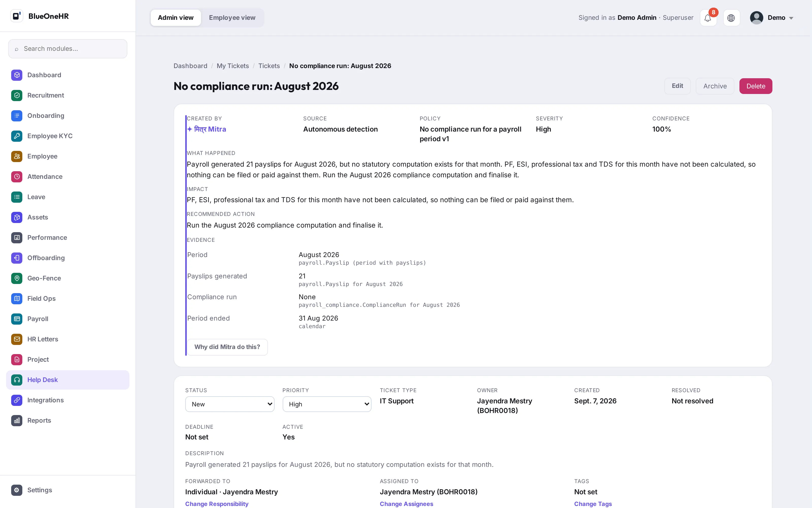The image size is (812, 508).
Task: Open Payroll module icon
Action: pos(17,319)
